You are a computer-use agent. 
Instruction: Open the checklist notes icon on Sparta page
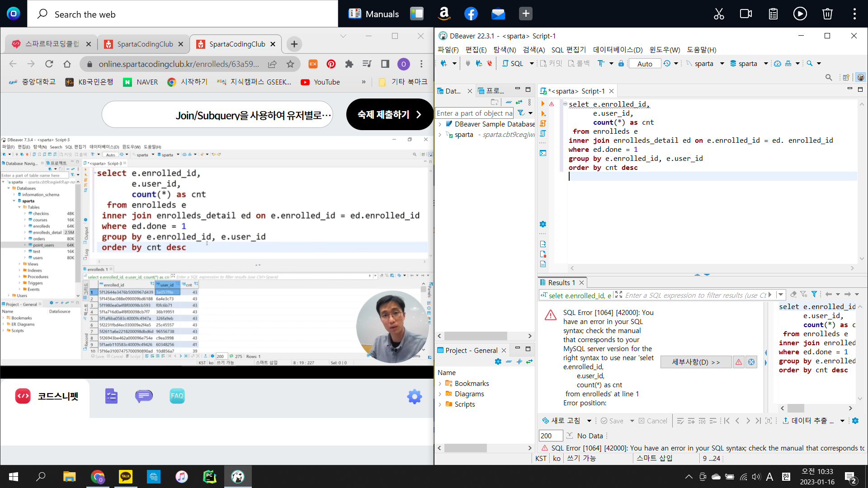pyautogui.click(x=111, y=396)
